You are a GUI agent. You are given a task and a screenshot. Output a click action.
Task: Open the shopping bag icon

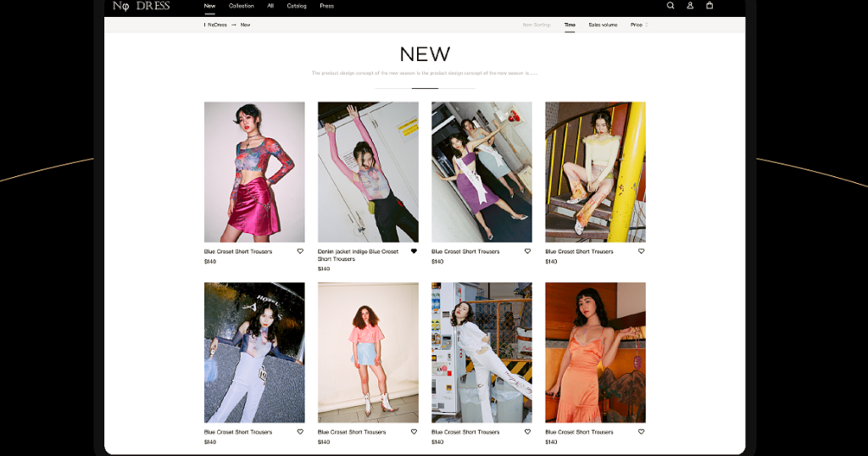point(709,6)
